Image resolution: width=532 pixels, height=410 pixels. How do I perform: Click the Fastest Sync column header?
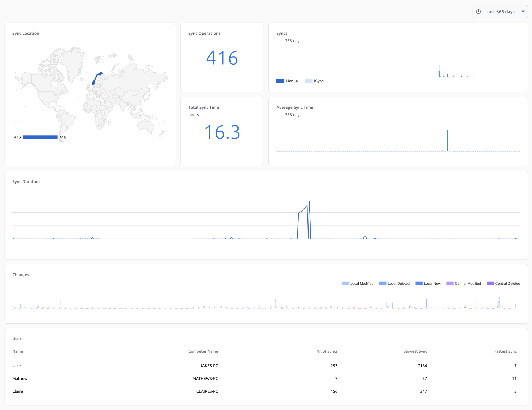[x=505, y=351]
